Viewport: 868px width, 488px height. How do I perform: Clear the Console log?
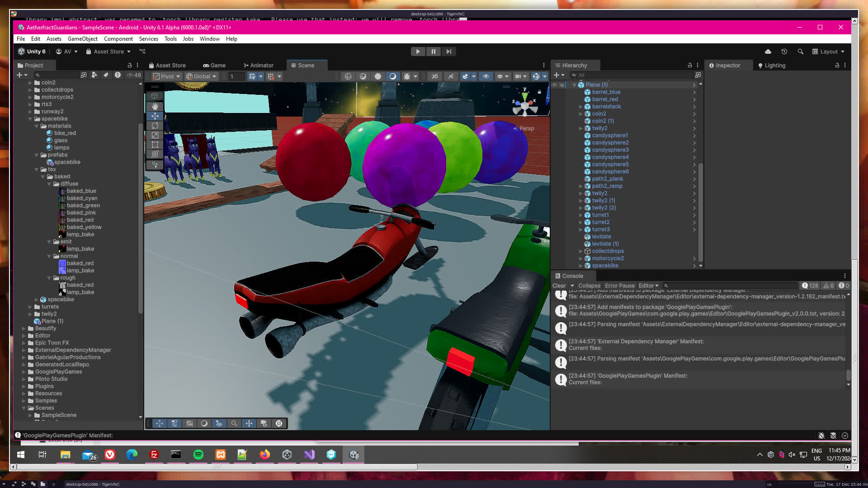click(x=559, y=286)
